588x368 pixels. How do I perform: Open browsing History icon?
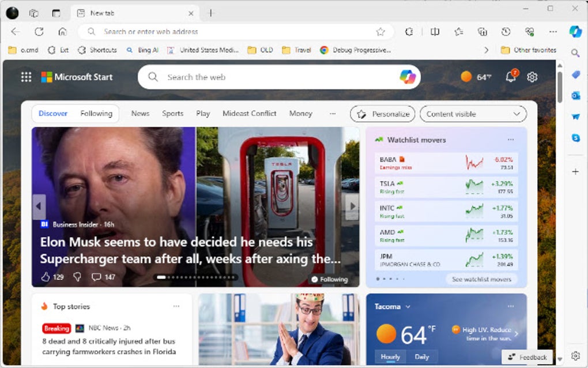[506, 32]
